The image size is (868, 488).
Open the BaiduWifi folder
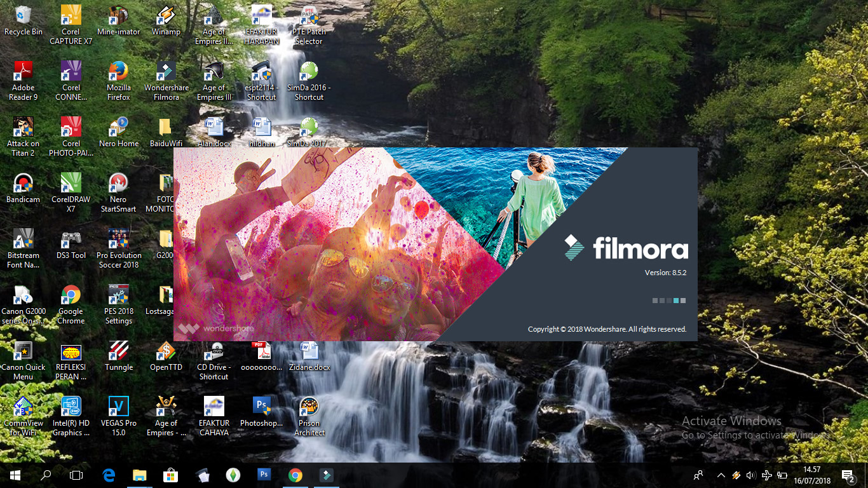(x=166, y=132)
